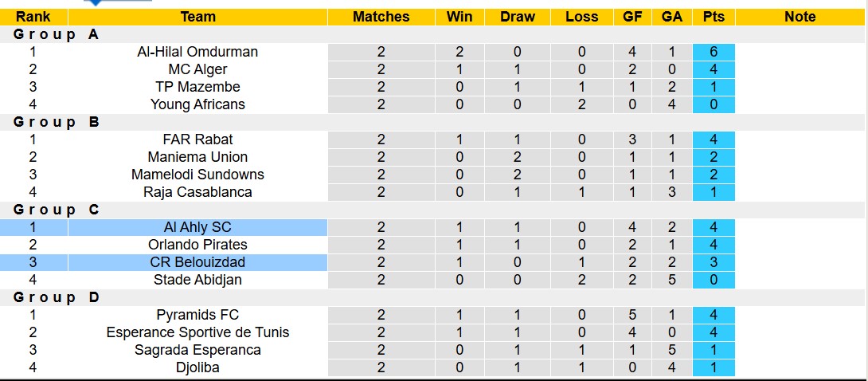Click the Al-Hilal Omdurman team name
The width and height of the screenshot is (868, 381).
click(197, 52)
